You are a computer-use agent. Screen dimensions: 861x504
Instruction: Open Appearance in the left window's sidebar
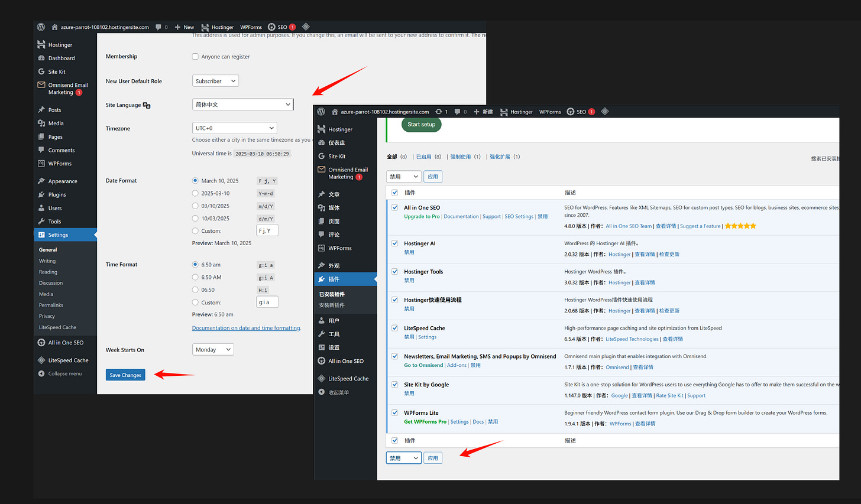(x=63, y=181)
